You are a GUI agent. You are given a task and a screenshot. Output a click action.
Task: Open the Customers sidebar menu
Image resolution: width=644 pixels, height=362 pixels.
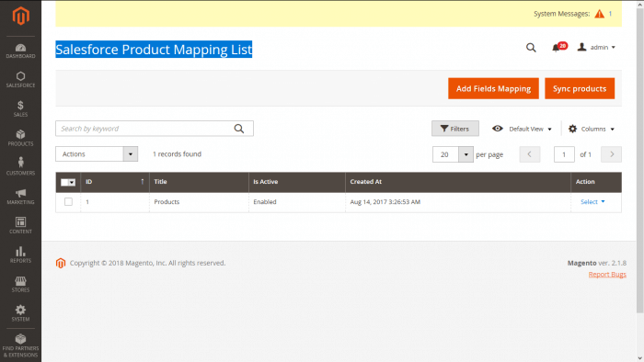(x=20, y=167)
